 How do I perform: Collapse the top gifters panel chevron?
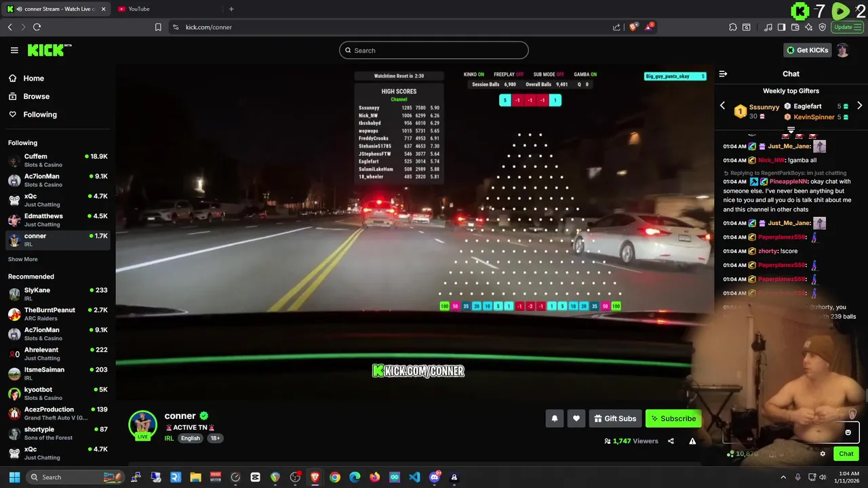(x=791, y=130)
